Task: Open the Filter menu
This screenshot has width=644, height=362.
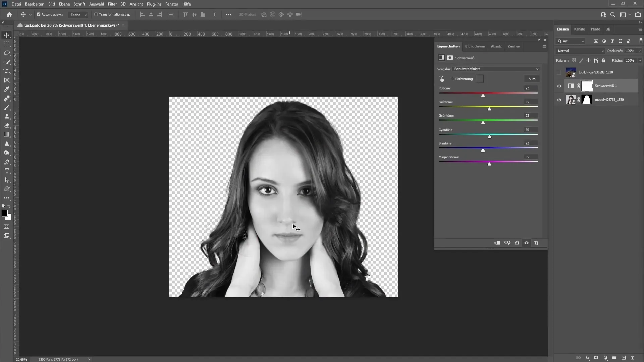Action: pos(112,4)
